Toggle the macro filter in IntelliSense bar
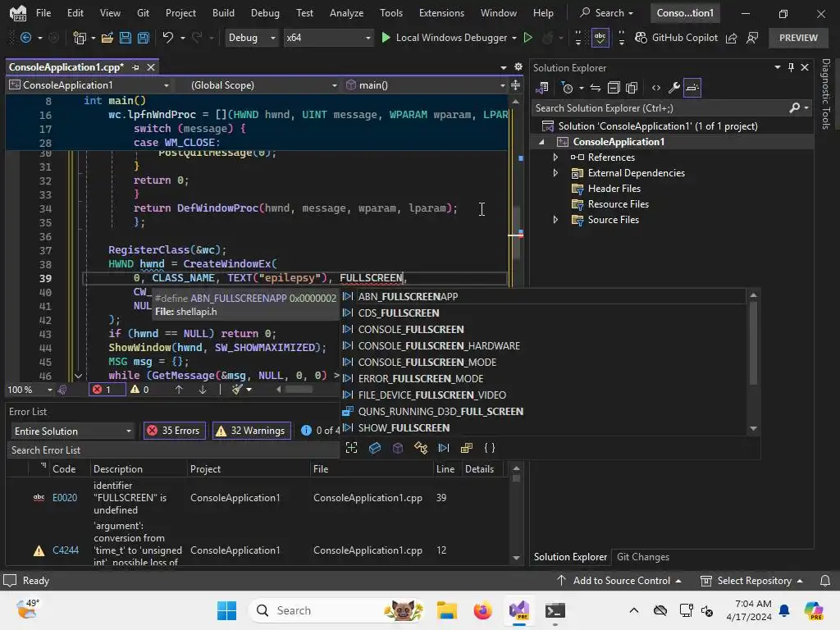 [x=444, y=448]
